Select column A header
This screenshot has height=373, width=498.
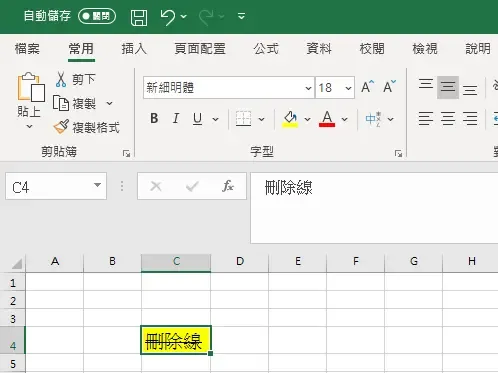(55, 262)
